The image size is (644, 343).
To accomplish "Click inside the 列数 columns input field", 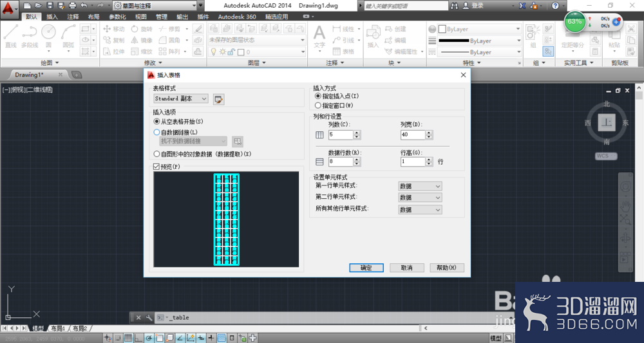I will point(341,134).
